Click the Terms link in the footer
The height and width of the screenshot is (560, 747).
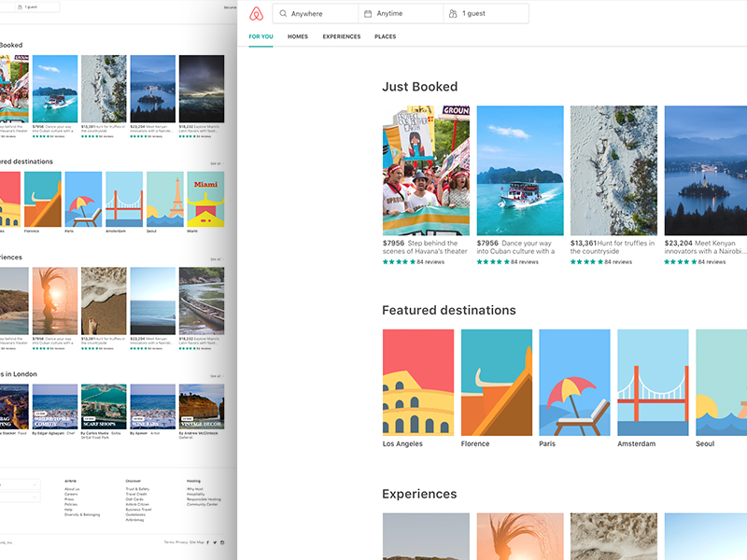pos(169,542)
